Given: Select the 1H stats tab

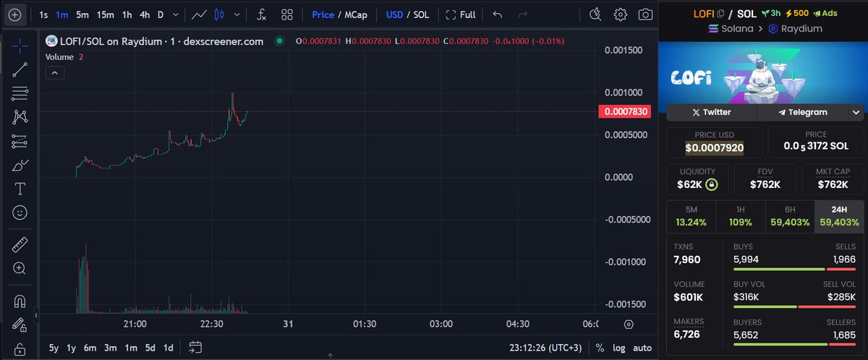Looking at the screenshot, I should [740, 216].
